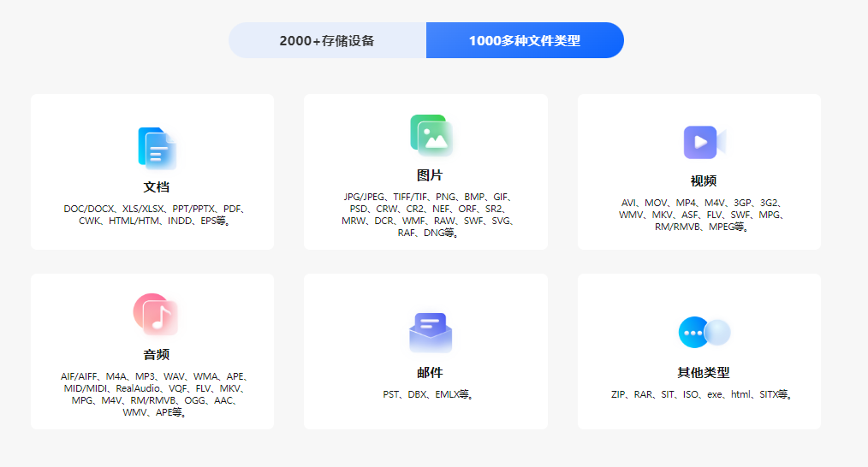Click the 邮件 heading

(x=430, y=373)
